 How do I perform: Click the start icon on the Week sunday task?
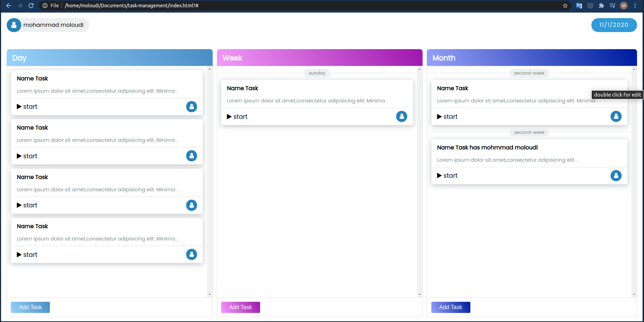click(x=229, y=116)
